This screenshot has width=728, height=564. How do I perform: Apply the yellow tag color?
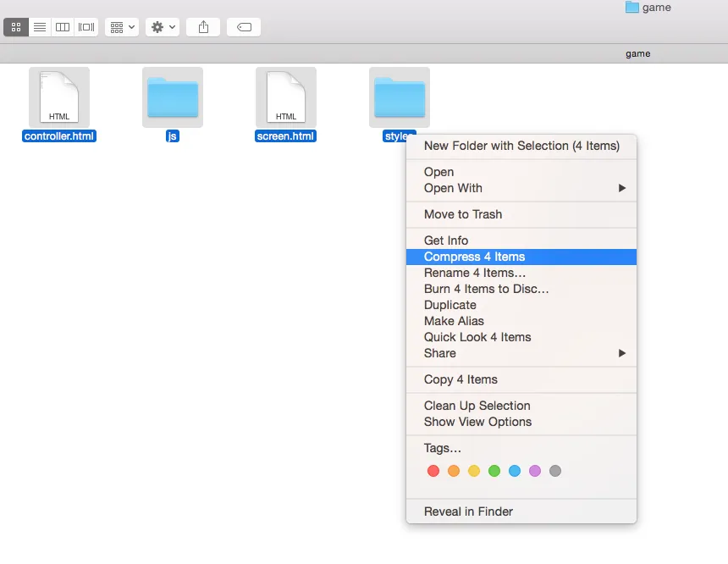pos(474,471)
